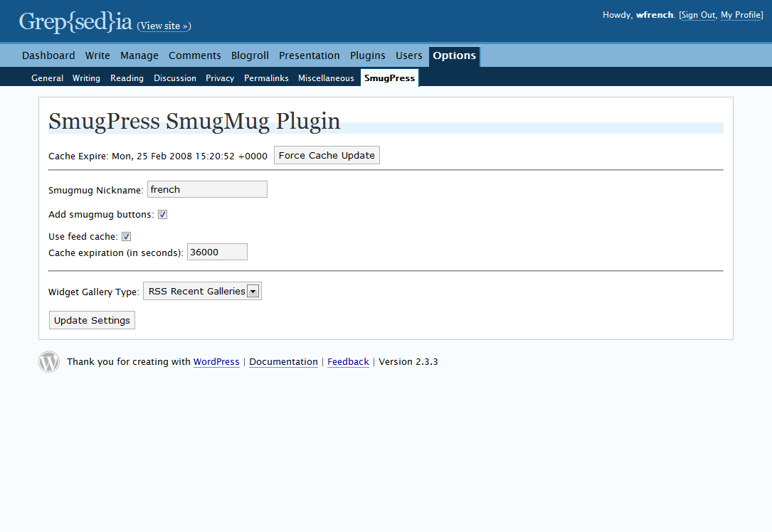This screenshot has width=772, height=532.
Task: Follow the View site link
Action: click(x=164, y=26)
